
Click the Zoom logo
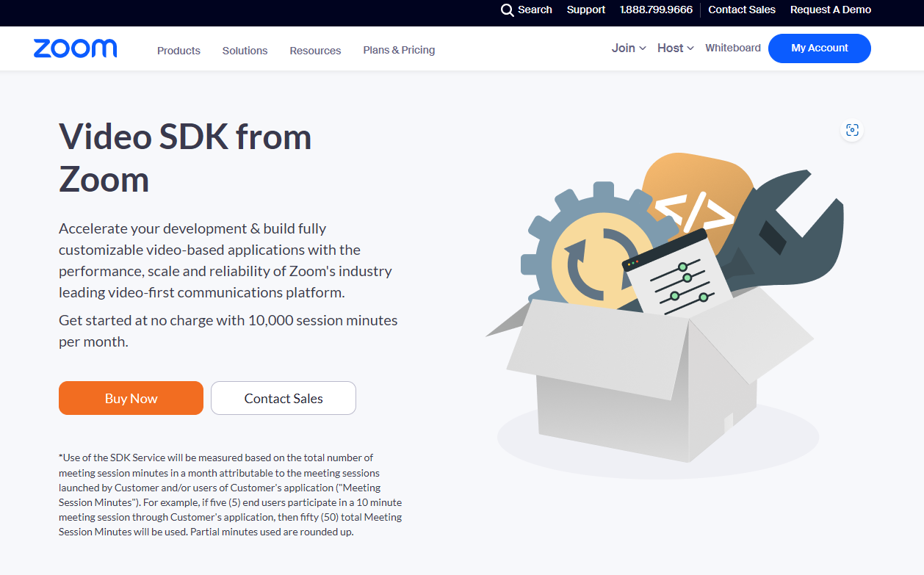75,48
